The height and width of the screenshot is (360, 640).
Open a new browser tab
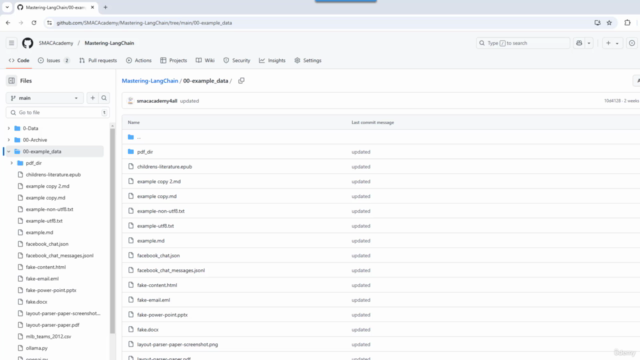pos(105,7)
